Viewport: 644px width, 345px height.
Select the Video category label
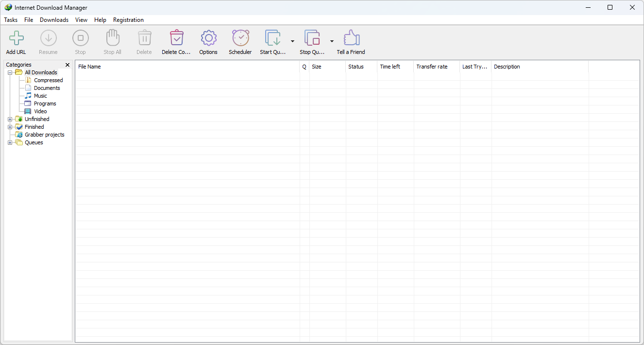click(40, 111)
